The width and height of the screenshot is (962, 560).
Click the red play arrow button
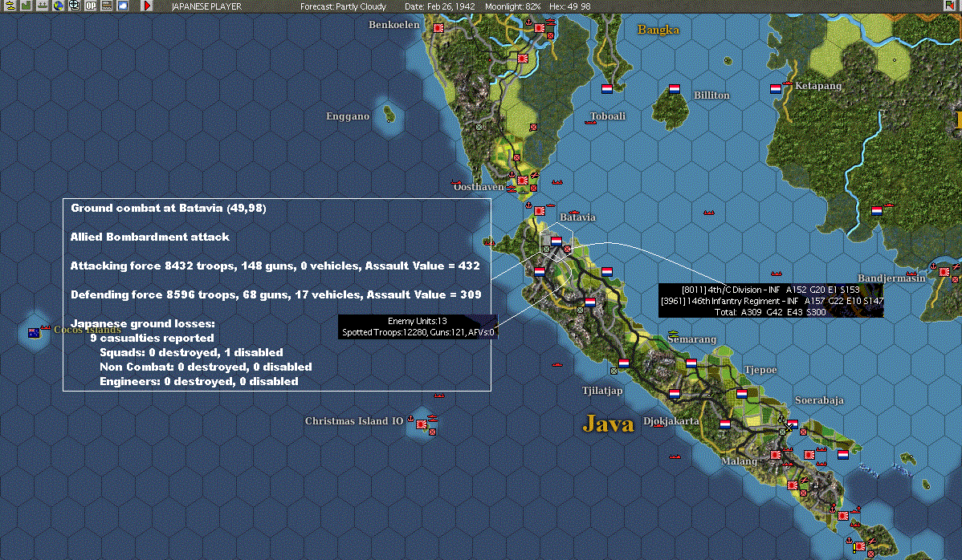[x=147, y=6]
